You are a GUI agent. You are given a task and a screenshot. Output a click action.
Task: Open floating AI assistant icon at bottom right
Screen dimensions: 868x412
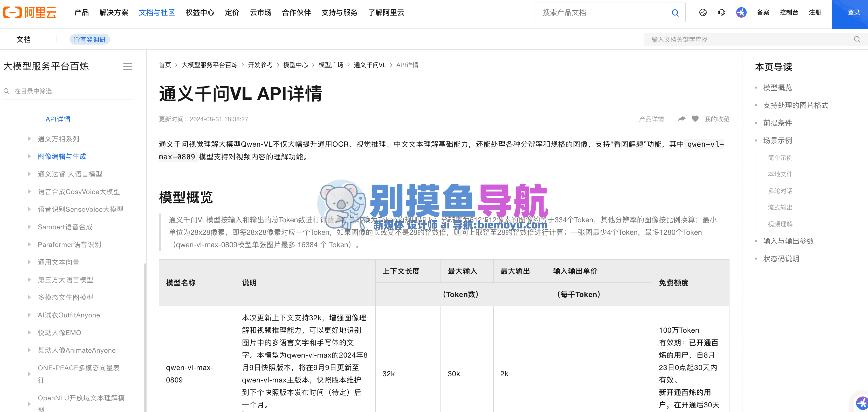tap(862, 403)
